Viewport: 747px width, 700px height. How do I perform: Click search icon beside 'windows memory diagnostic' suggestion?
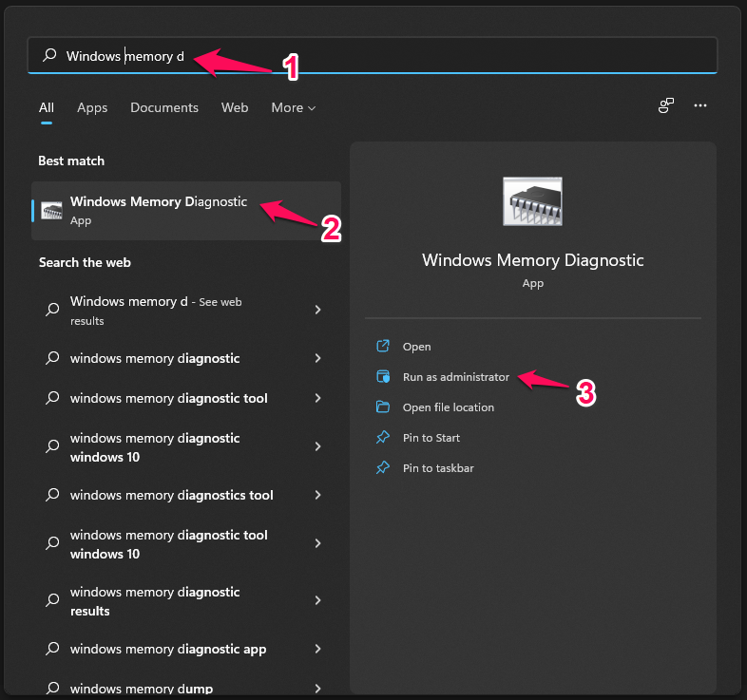52,358
